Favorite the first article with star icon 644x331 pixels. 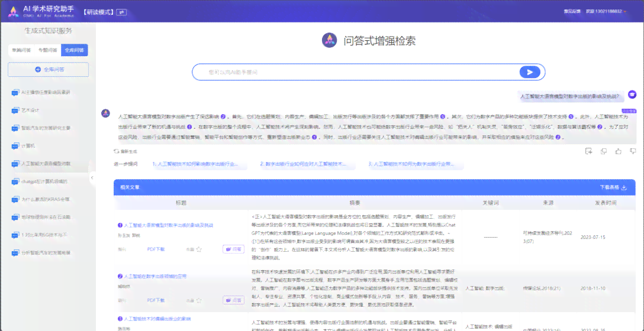(199, 249)
